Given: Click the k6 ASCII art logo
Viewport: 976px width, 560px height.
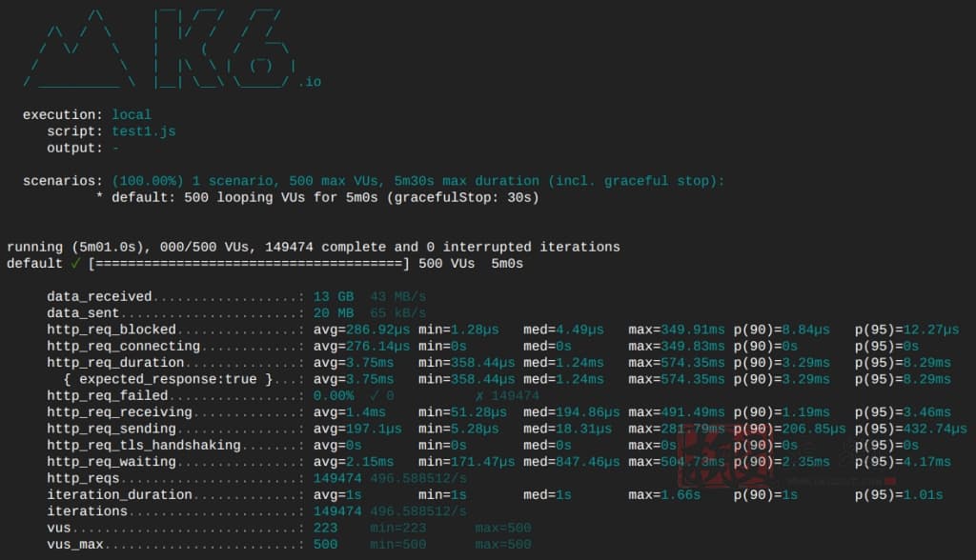Looking at the screenshot, I should (159, 49).
